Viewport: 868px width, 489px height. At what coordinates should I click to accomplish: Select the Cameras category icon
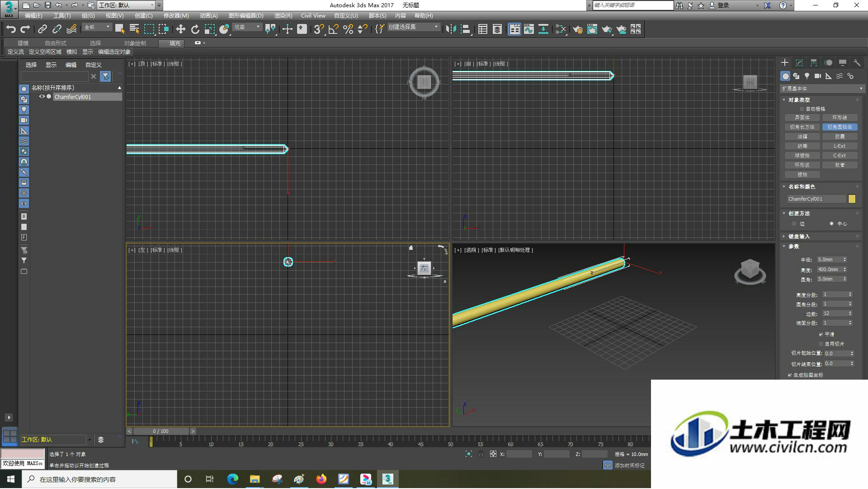pyautogui.click(x=818, y=76)
